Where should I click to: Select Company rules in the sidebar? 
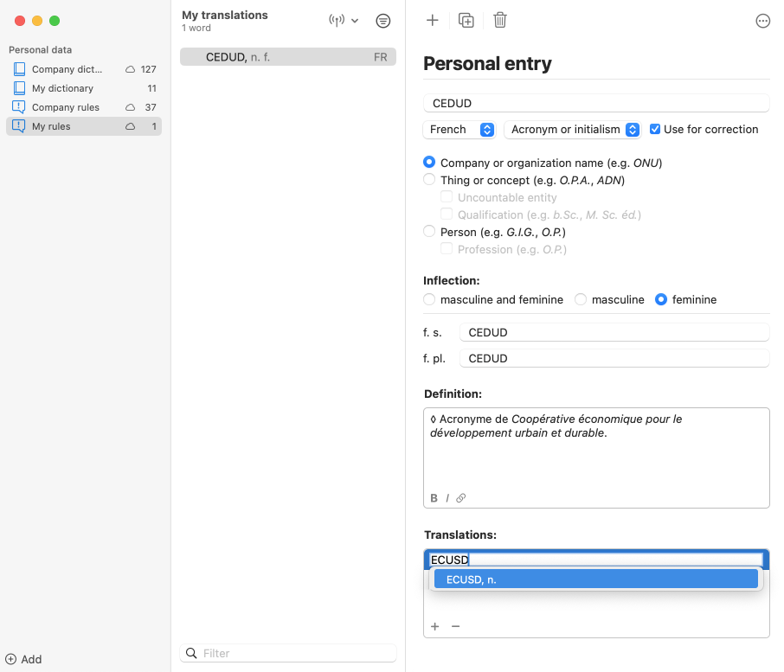pyautogui.click(x=65, y=107)
